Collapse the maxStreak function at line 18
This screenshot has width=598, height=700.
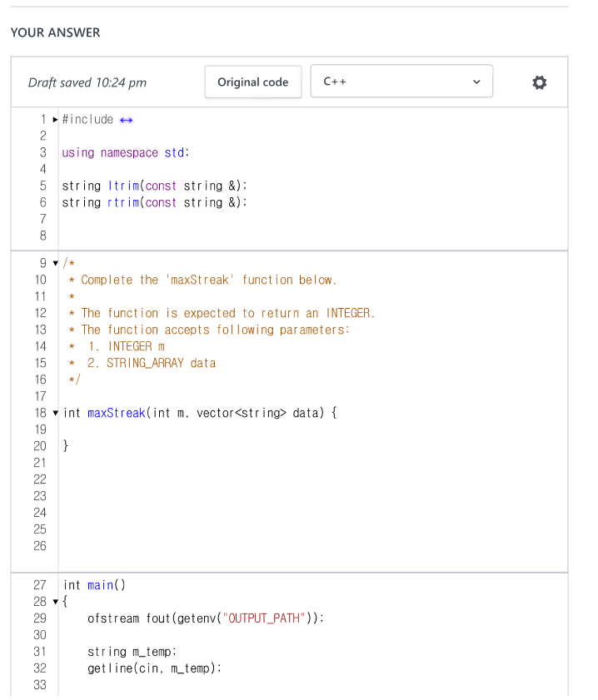click(x=55, y=413)
